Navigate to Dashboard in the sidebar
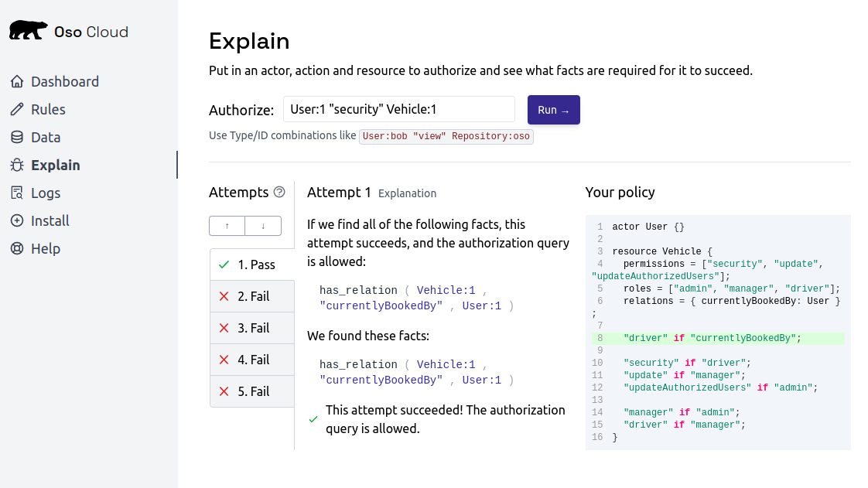 [65, 81]
